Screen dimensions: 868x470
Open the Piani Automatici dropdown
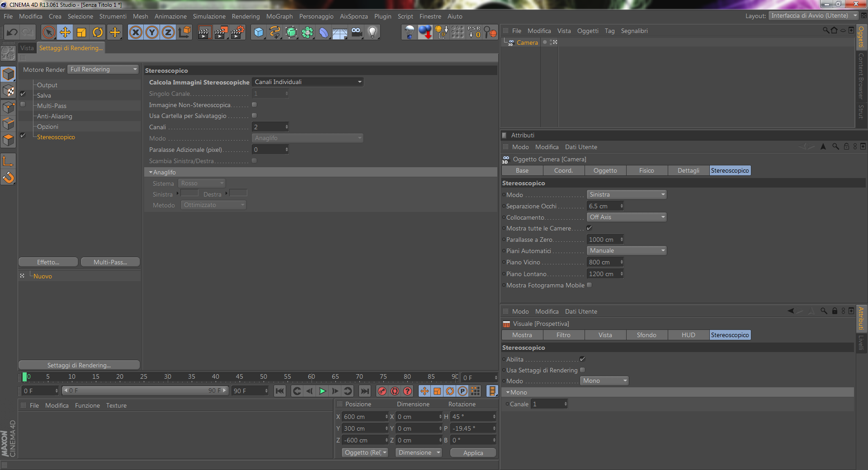tap(627, 251)
